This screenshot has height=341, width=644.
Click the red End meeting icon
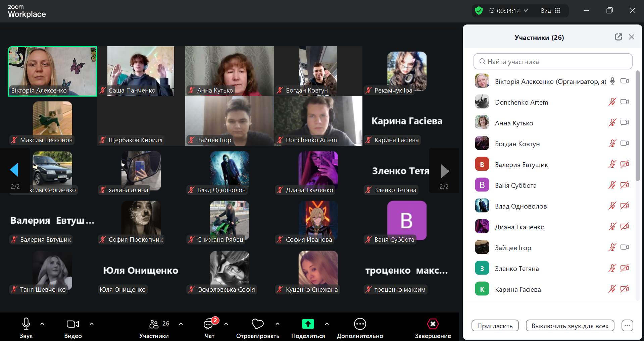(433, 324)
